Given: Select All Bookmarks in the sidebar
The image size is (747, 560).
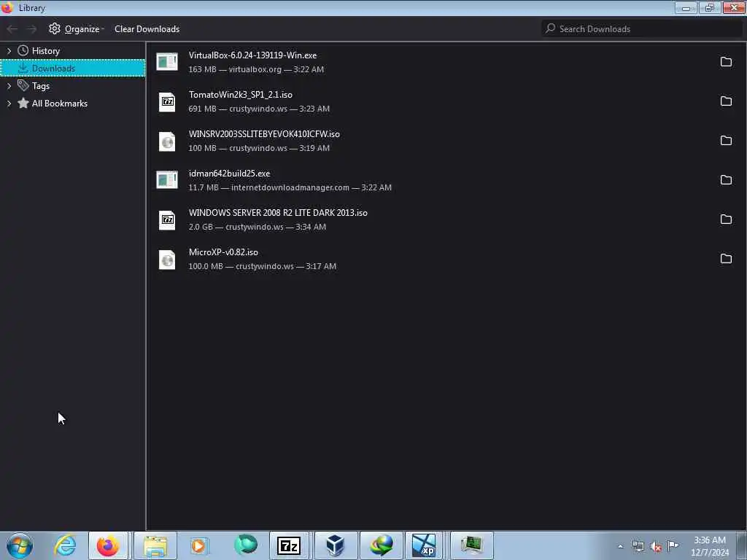Looking at the screenshot, I should [73, 103].
